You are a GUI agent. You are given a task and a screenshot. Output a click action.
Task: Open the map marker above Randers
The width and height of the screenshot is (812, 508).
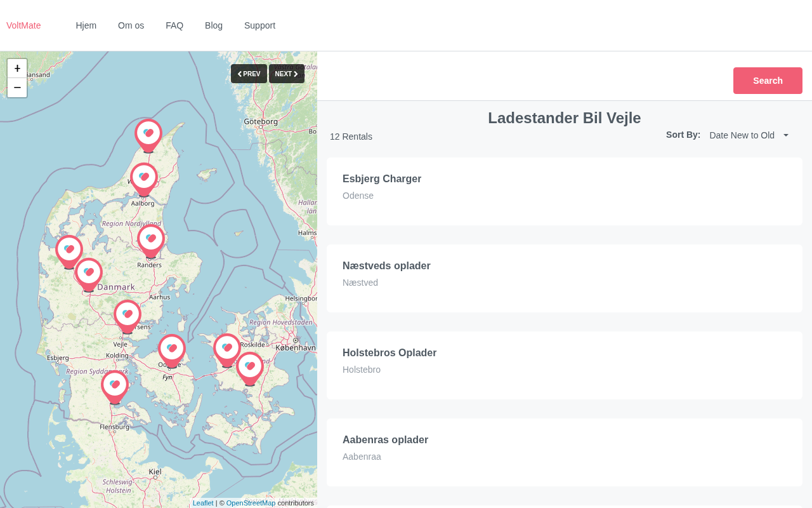pyautogui.click(x=151, y=241)
